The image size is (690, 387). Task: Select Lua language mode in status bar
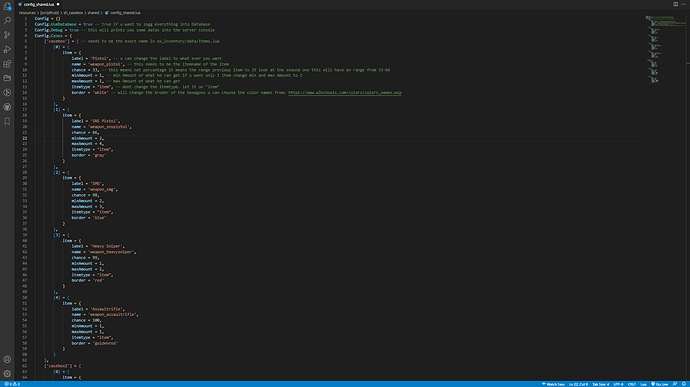pyautogui.click(x=643, y=384)
